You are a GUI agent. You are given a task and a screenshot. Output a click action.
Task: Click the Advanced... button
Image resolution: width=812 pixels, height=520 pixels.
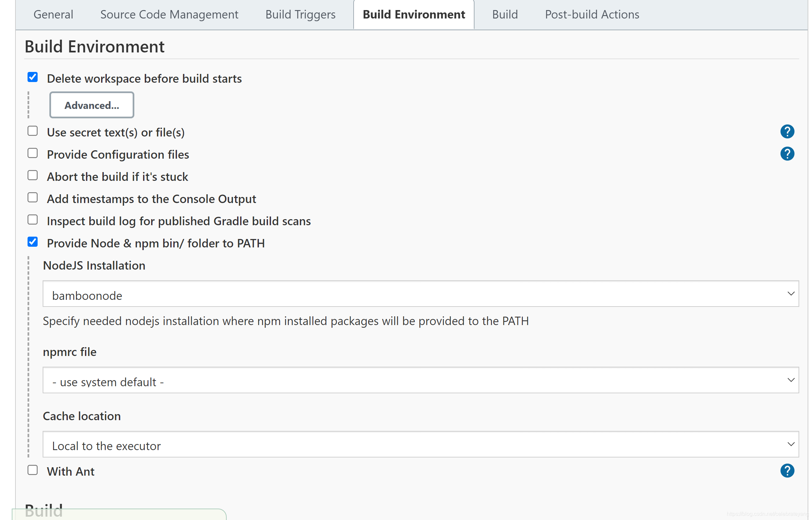pos(91,105)
